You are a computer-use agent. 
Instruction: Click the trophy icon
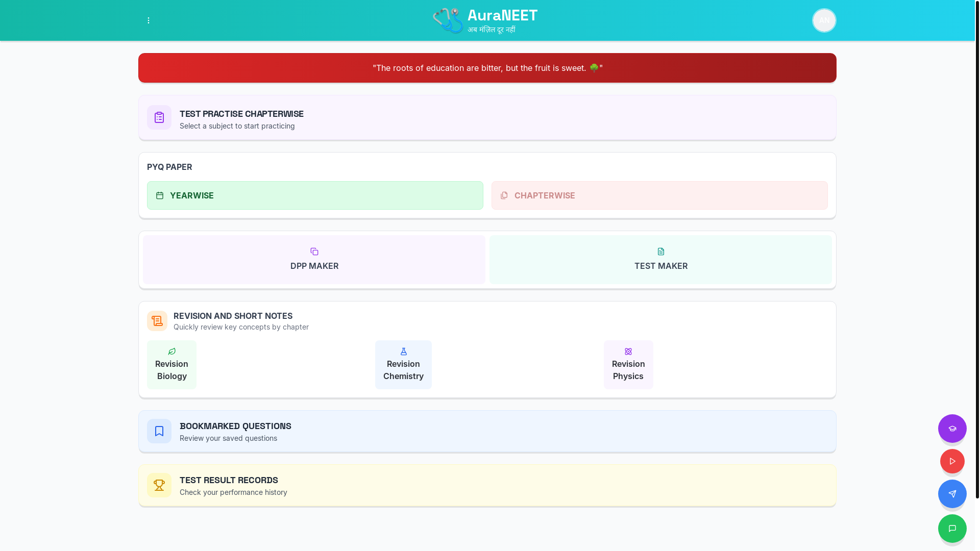(159, 485)
